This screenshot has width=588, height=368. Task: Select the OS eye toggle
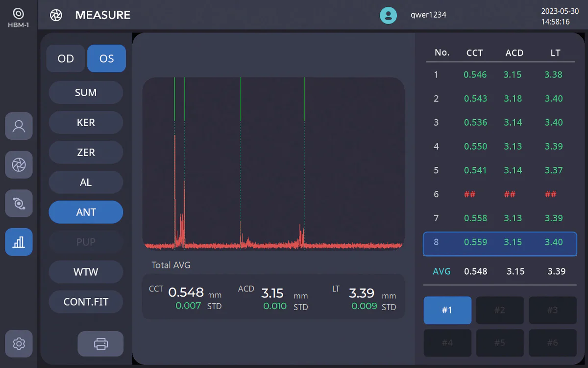click(106, 59)
